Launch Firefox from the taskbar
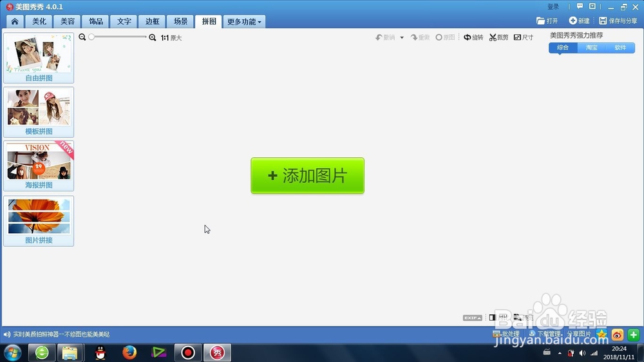The image size is (644, 362). pos(129,352)
